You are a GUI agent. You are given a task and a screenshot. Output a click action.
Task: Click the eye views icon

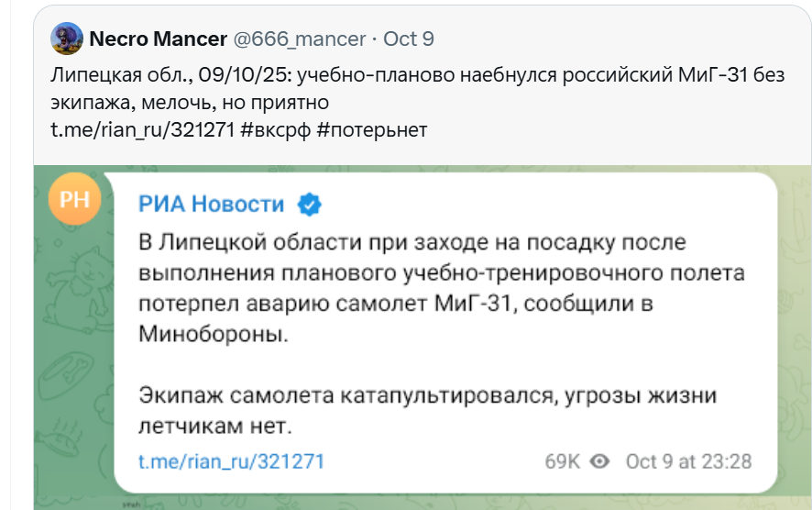(x=600, y=461)
